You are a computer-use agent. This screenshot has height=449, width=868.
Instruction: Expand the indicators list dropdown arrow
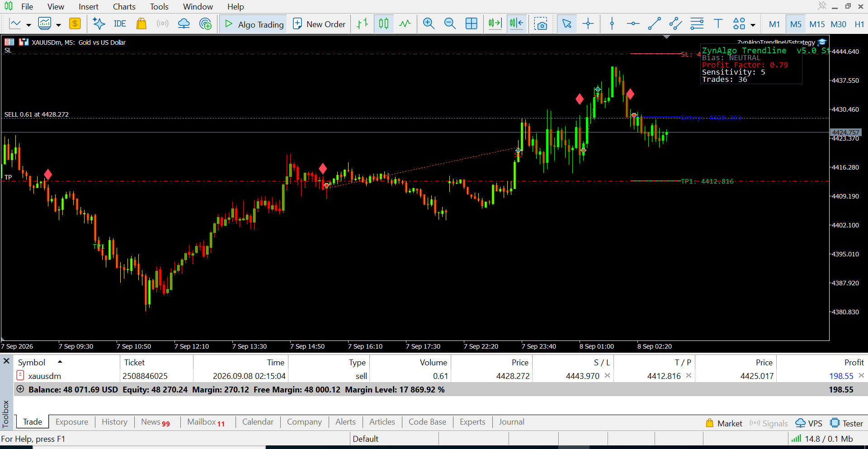click(58, 25)
